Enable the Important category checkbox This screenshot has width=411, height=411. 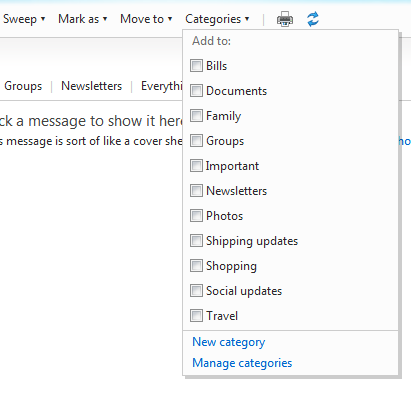pyautogui.click(x=196, y=165)
